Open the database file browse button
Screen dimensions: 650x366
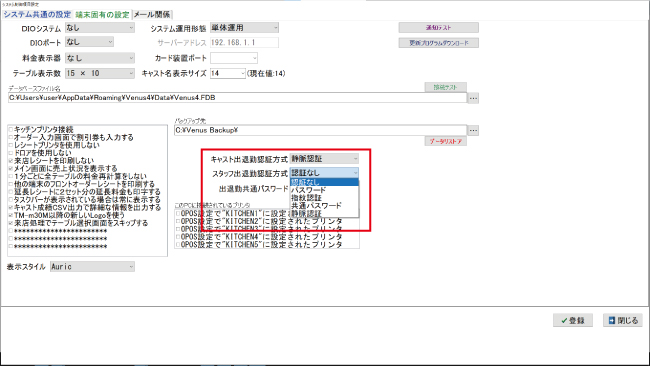473,98
